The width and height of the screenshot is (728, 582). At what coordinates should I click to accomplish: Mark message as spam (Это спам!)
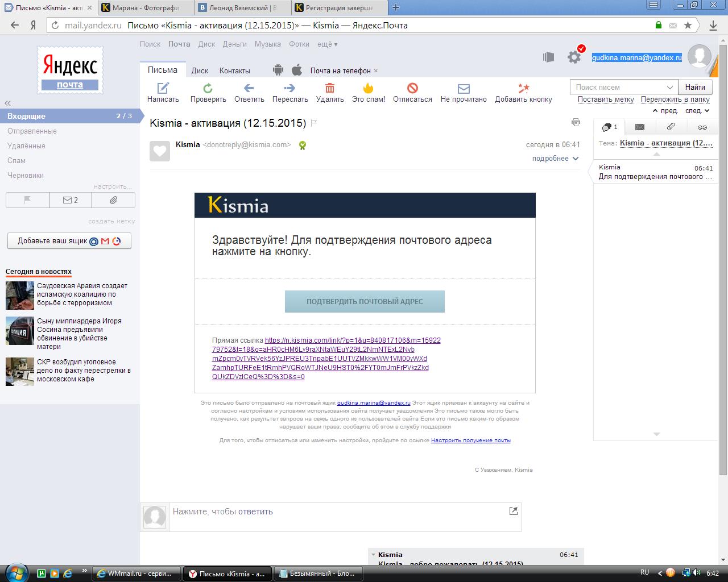[369, 88]
